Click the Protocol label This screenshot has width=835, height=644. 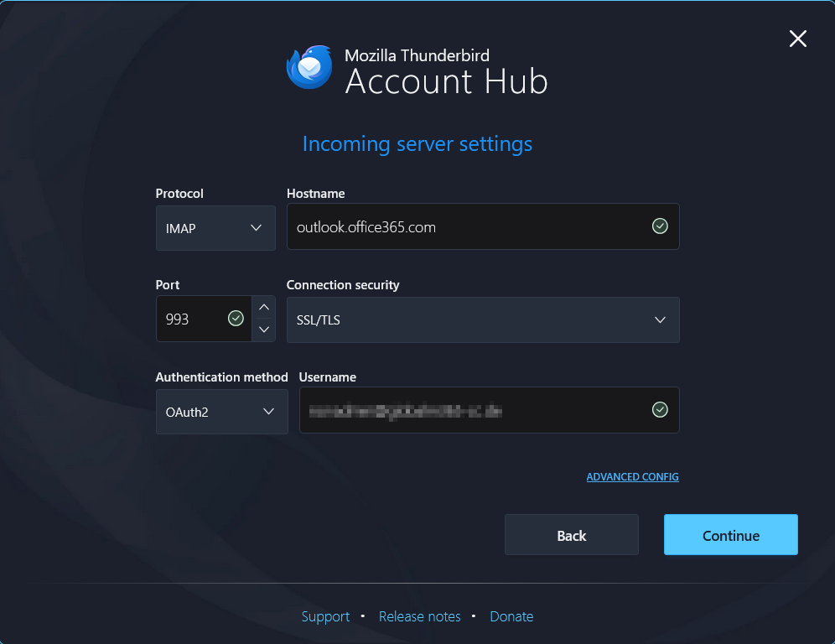pos(179,194)
